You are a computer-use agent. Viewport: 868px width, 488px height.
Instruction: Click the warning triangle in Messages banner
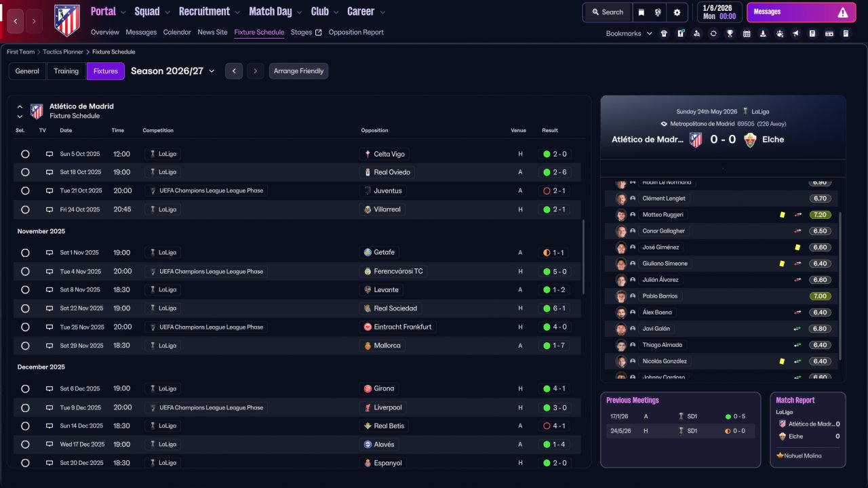click(843, 12)
